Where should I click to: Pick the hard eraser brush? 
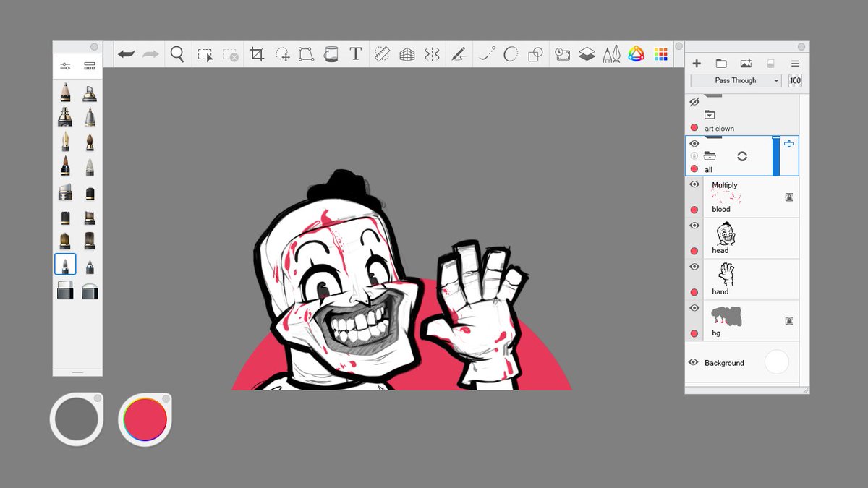click(x=65, y=291)
